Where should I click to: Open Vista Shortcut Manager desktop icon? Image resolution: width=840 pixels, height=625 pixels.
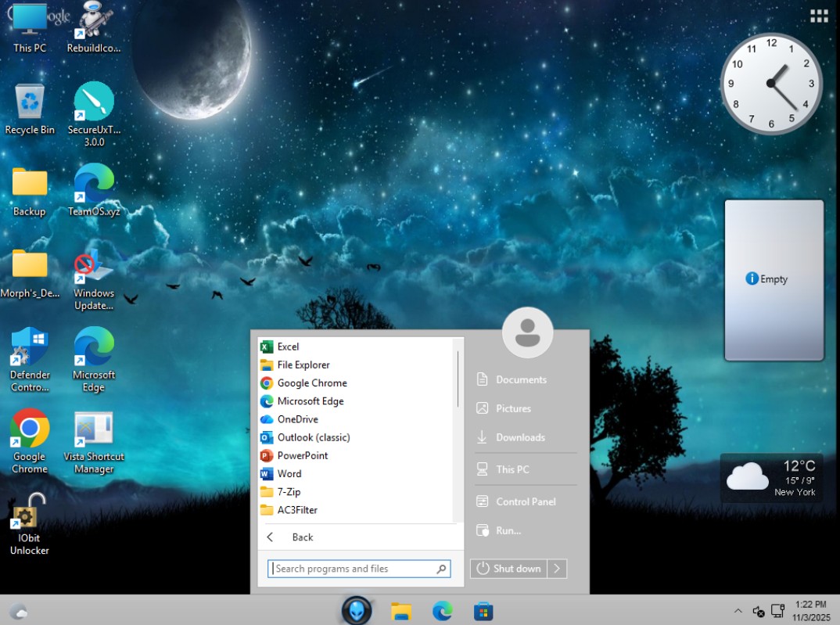(x=94, y=432)
